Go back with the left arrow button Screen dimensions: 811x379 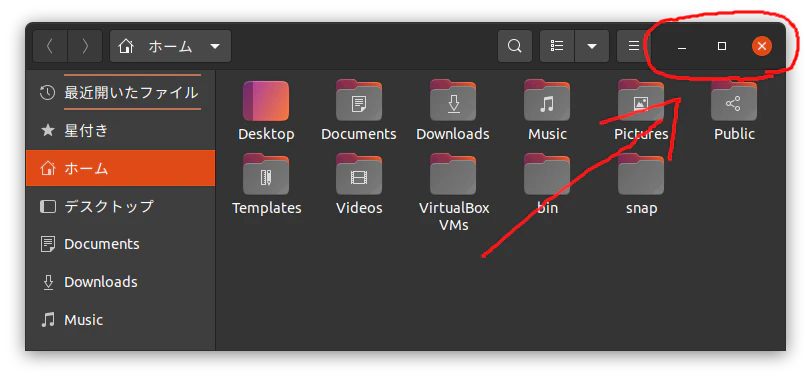pos(50,47)
